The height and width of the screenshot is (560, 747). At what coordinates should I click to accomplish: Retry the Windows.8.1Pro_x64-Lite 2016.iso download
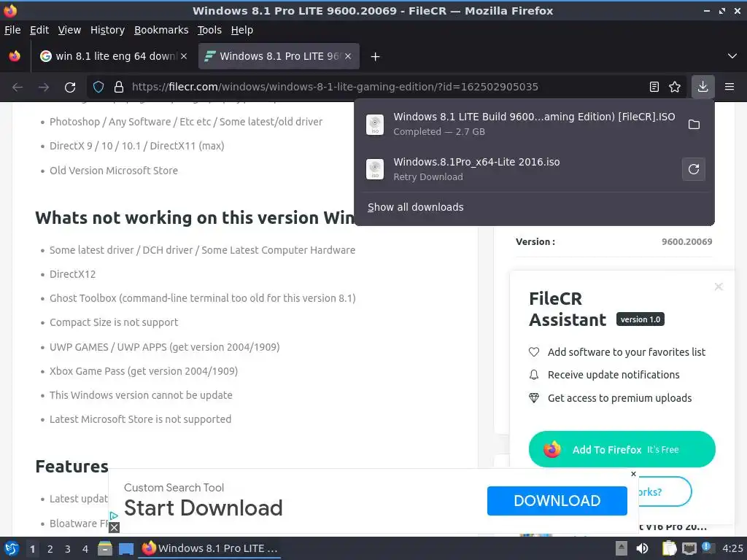(x=694, y=169)
